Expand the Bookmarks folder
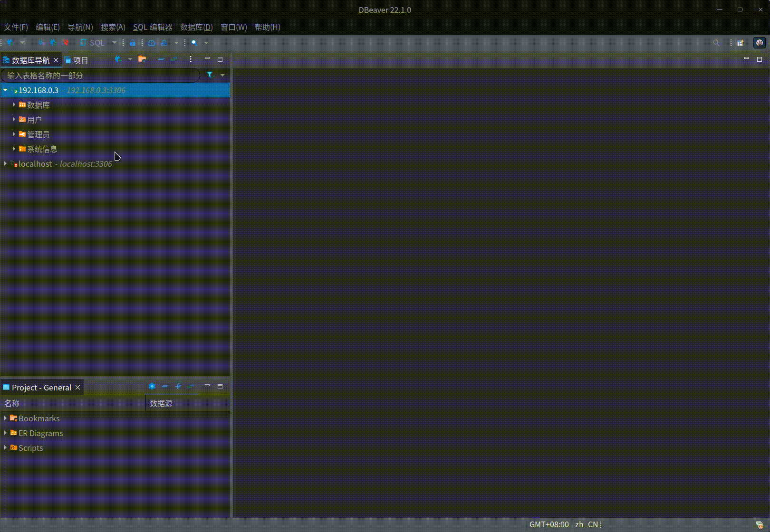Image resolution: width=770 pixels, height=532 pixels. tap(5, 418)
